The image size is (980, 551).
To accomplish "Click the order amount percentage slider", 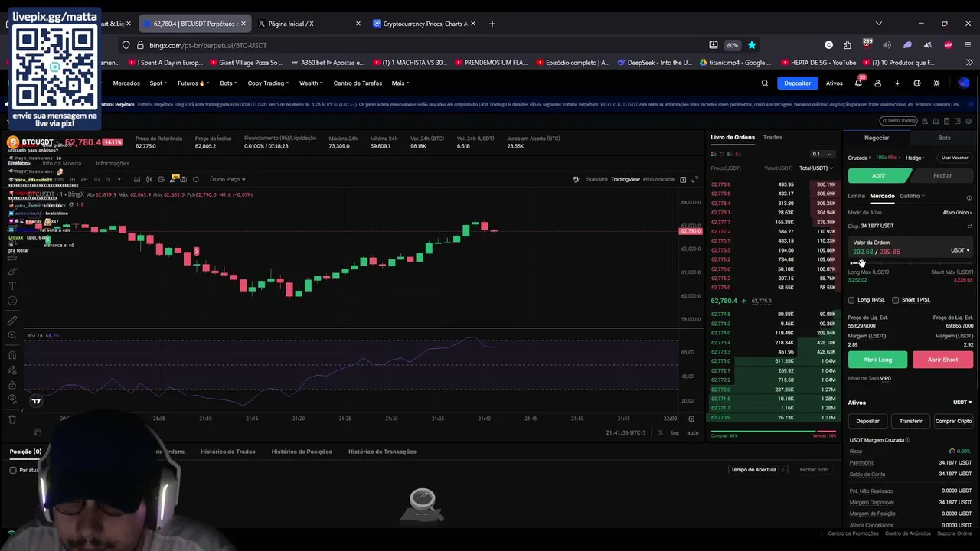I will click(910, 263).
